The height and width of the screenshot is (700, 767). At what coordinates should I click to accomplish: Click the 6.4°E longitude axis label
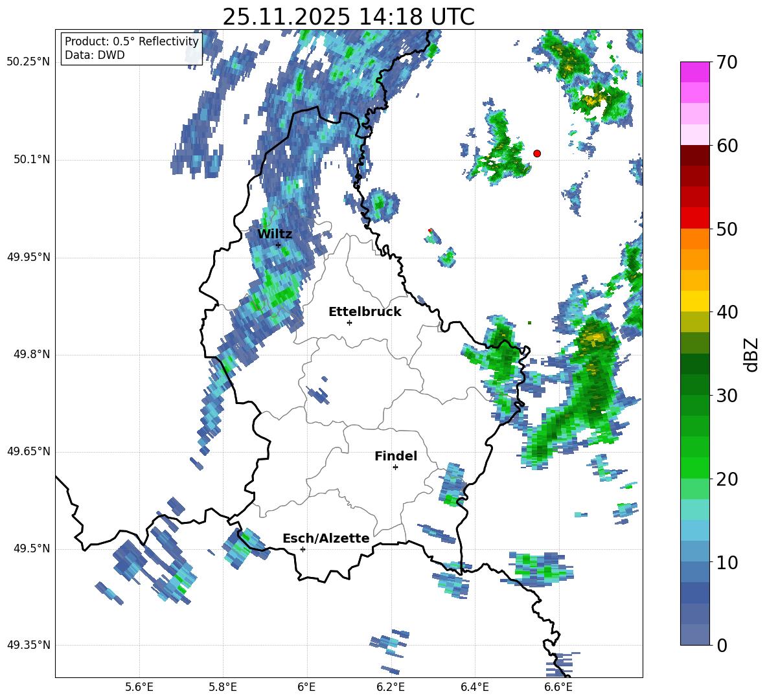point(474,687)
